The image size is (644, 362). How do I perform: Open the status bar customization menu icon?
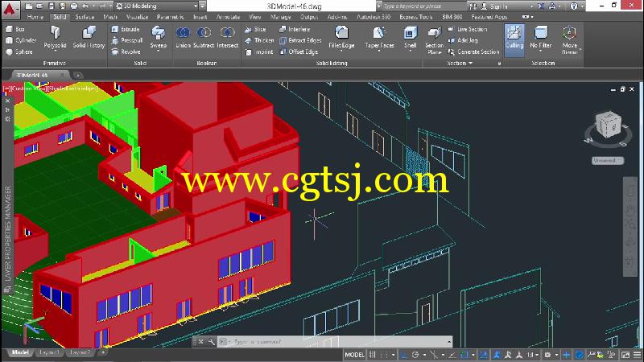pyautogui.click(x=637, y=355)
